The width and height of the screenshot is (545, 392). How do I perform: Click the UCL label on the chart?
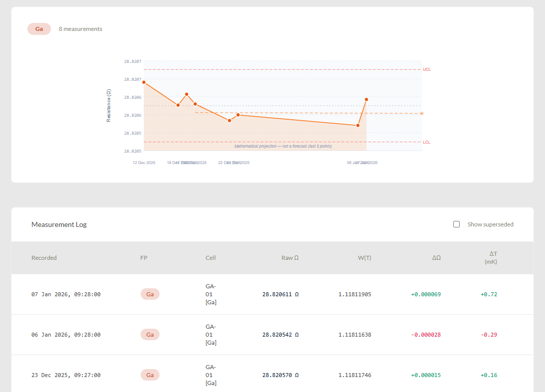tap(427, 69)
